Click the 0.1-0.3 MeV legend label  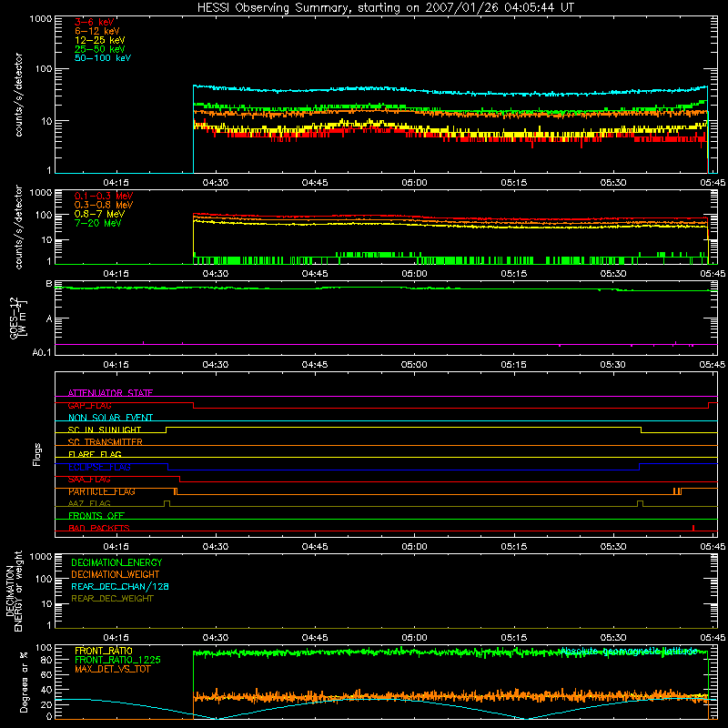pos(104,196)
